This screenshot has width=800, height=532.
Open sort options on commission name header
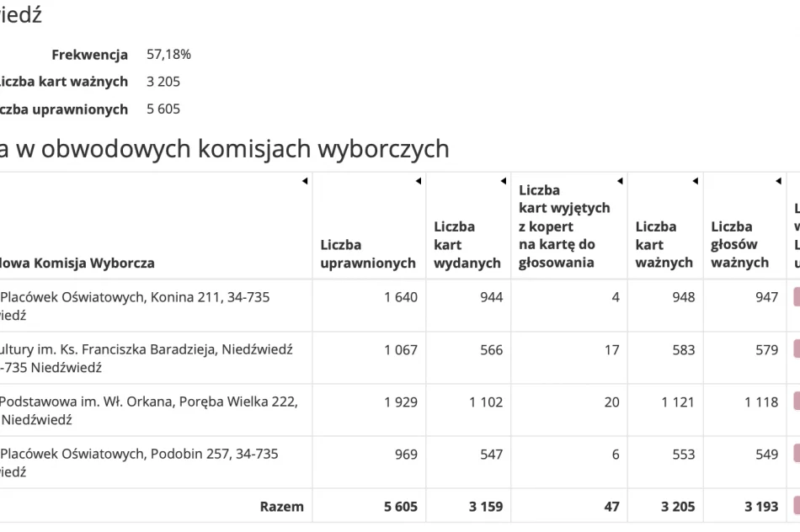click(303, 180)
